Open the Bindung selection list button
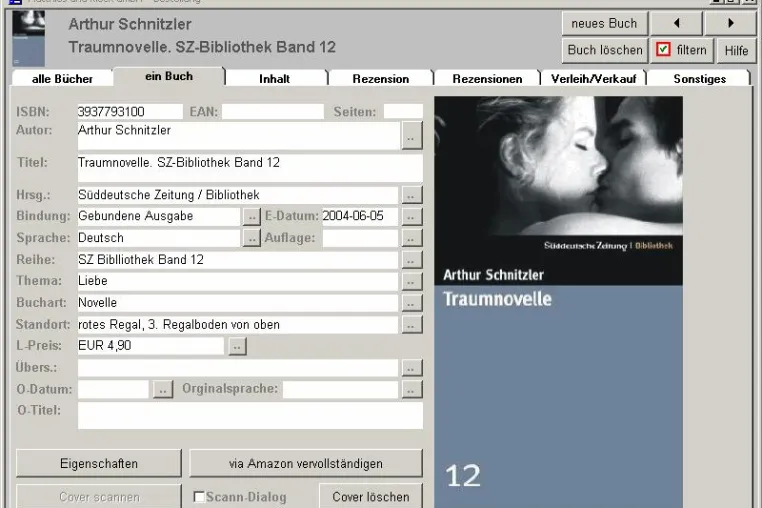Image resolution: width=762 pixels, height=508 pixels. coord(252,216)
